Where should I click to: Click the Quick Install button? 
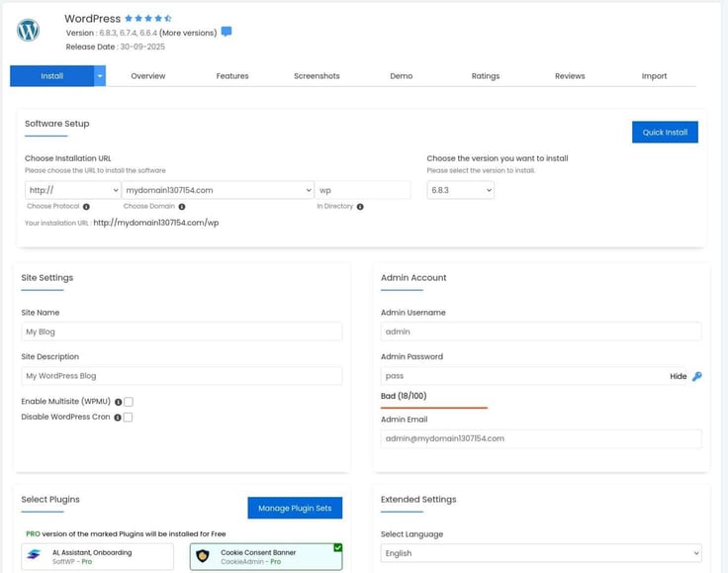[x=665, y=133]
